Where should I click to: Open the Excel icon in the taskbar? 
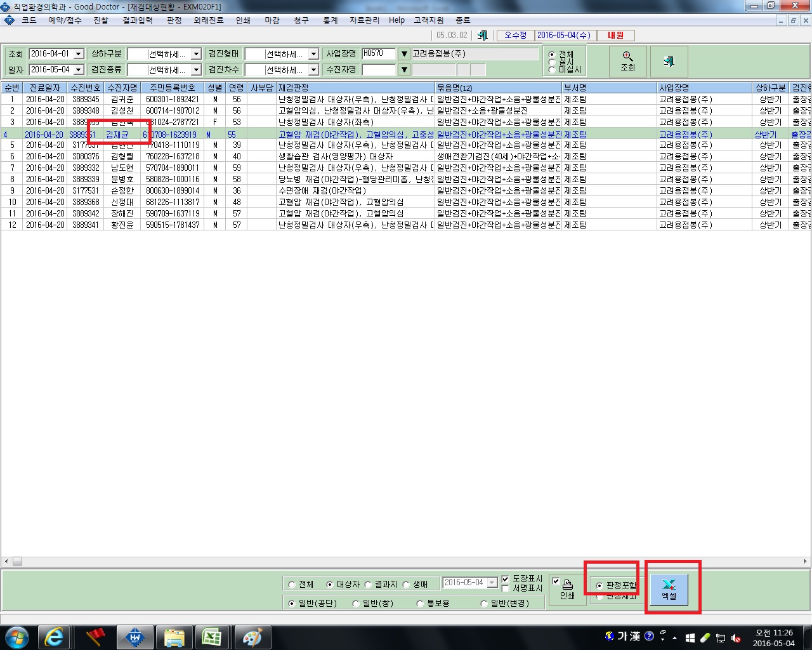pos(211,637)
